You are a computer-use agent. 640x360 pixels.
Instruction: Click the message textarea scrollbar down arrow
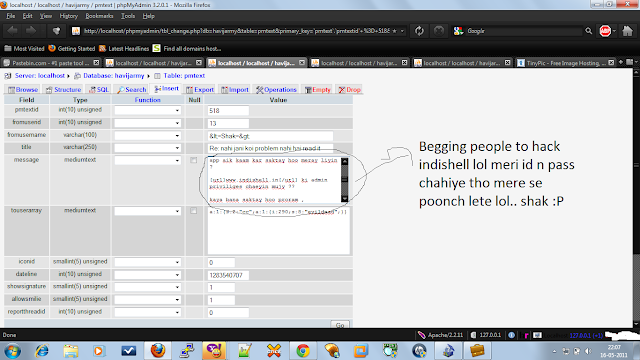[x=344, y=199]
